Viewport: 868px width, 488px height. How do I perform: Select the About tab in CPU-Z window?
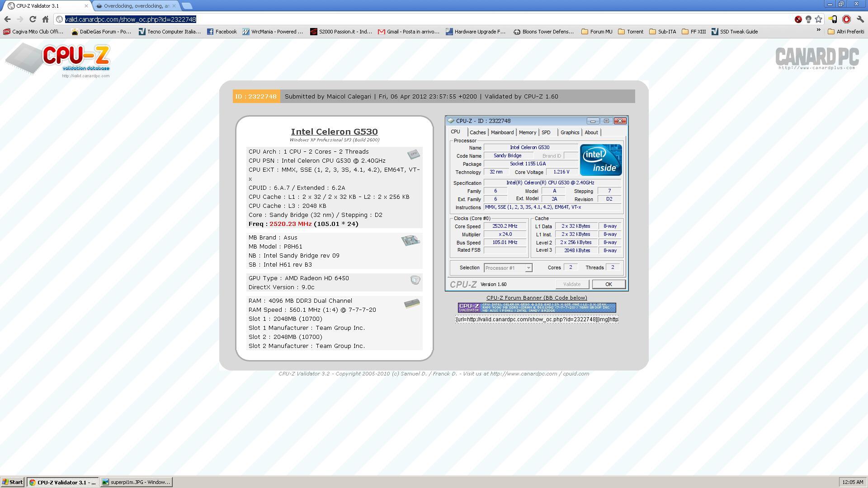tap(591, 132)
